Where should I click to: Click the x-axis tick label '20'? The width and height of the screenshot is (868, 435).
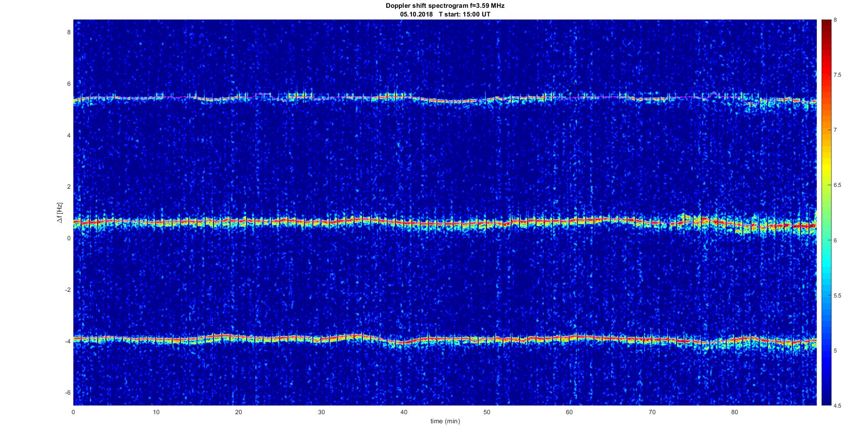click(x=239, y=412)
